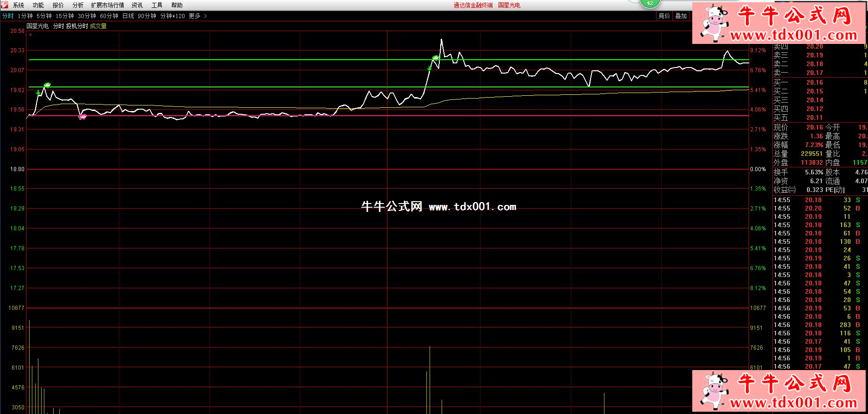This screenshot has width=868, height=414.
Task: Click the pink gem marker near 19.56
Action: coord(83,117)
